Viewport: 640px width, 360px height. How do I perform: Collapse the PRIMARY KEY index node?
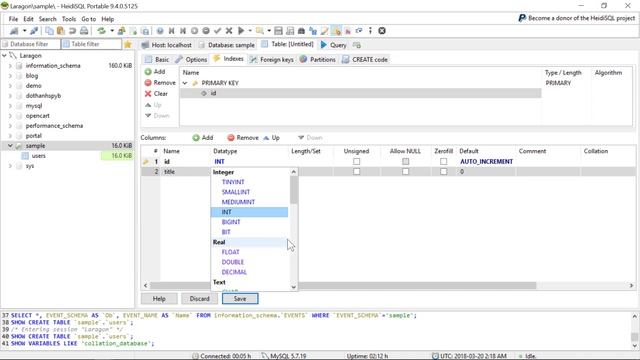coord(185,83)
